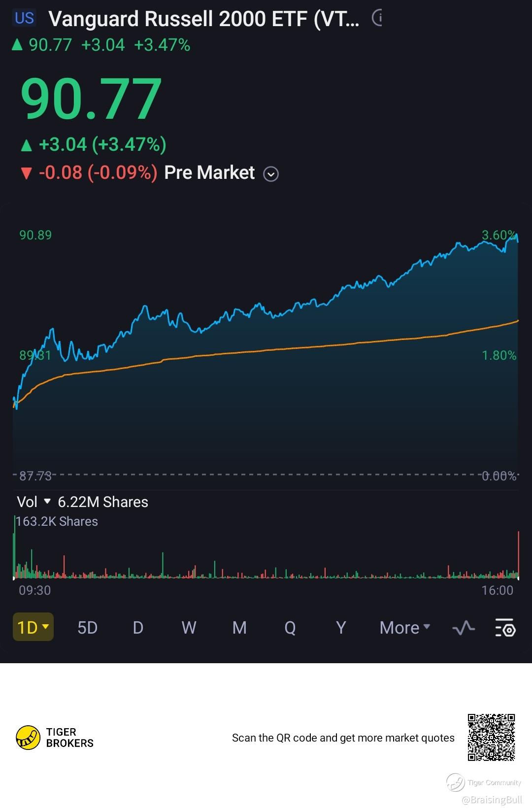Tap the large 90.77 price
Screen dimensions: 532x812
click(91, 99)
